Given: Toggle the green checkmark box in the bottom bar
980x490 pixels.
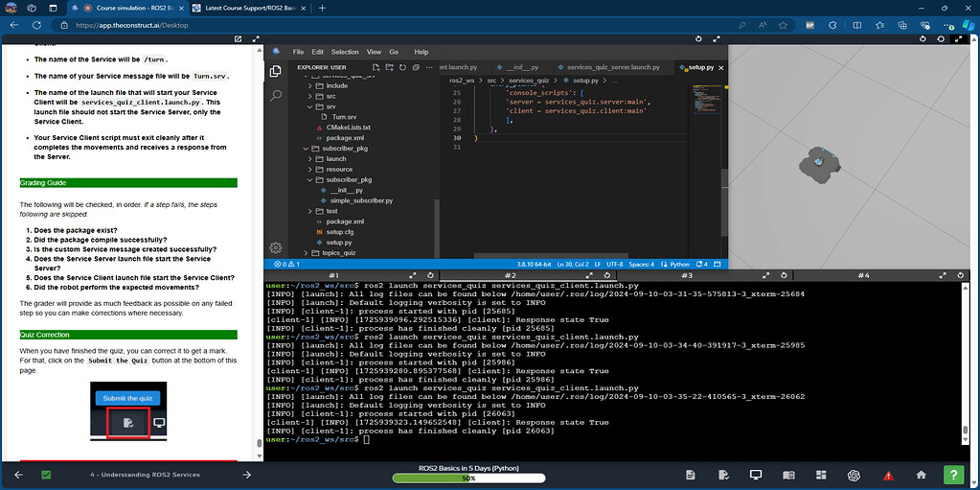Looking at the screenshot, I should coord(46,475).
